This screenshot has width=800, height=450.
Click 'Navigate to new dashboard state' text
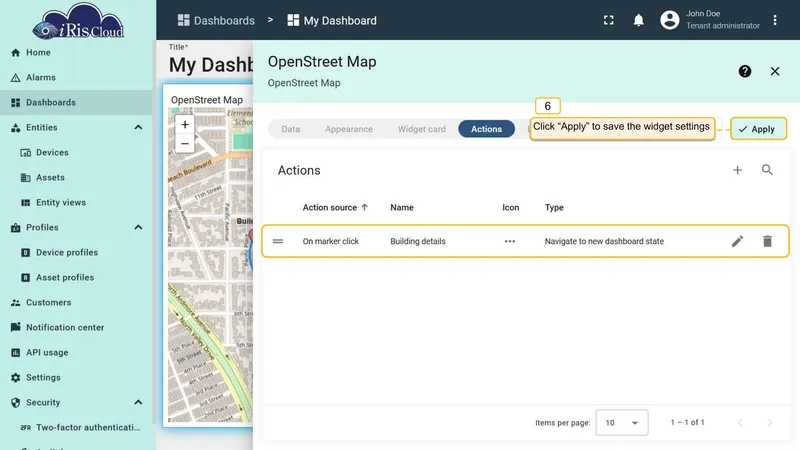604,241
